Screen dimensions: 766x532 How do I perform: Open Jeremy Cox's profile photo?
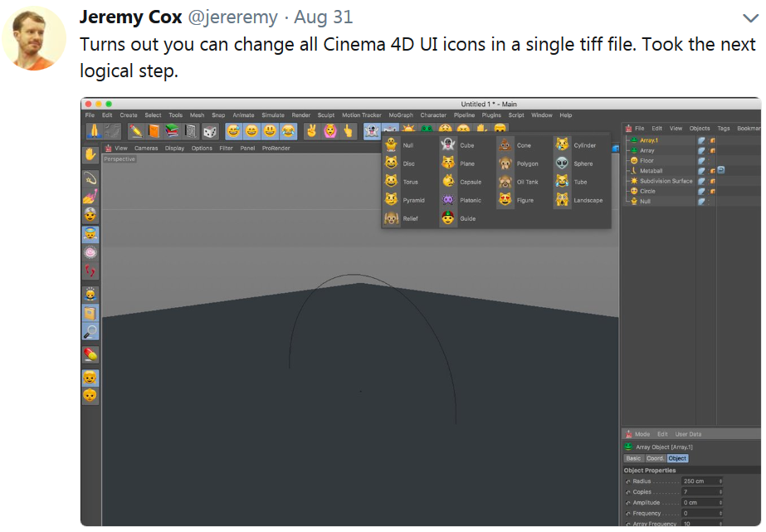tap(34, 38)
